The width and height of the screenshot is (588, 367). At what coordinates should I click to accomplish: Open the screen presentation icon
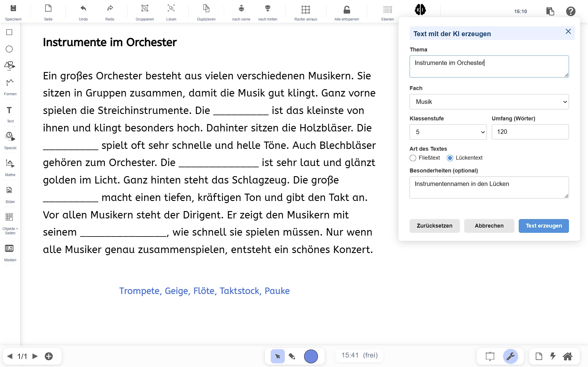(490, 356)
